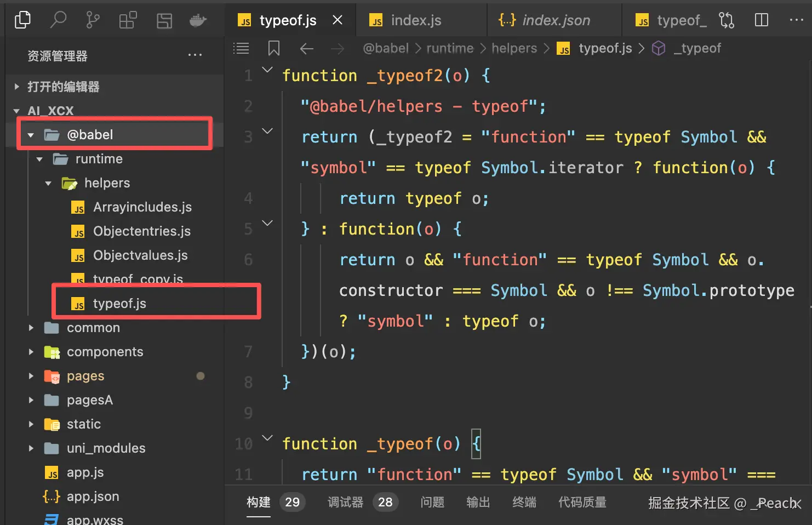Expand the static folder
Image resolution: width=812 pixels, height=525 pixels.
point(115,424)
